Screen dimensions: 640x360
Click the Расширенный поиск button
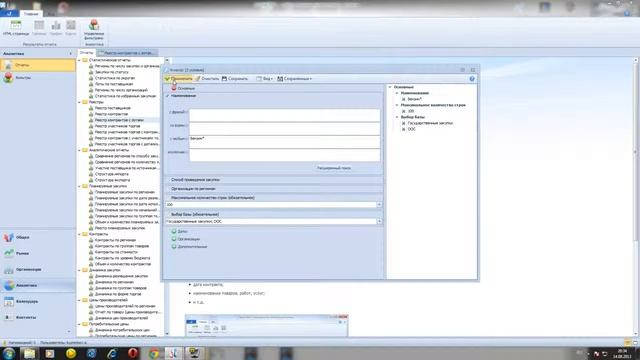point(334,168)
